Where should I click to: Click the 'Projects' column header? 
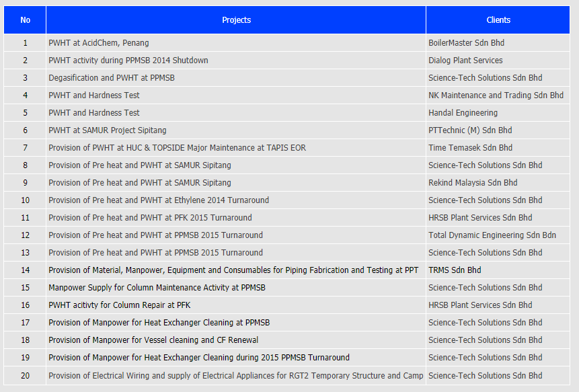pos(236,20)
